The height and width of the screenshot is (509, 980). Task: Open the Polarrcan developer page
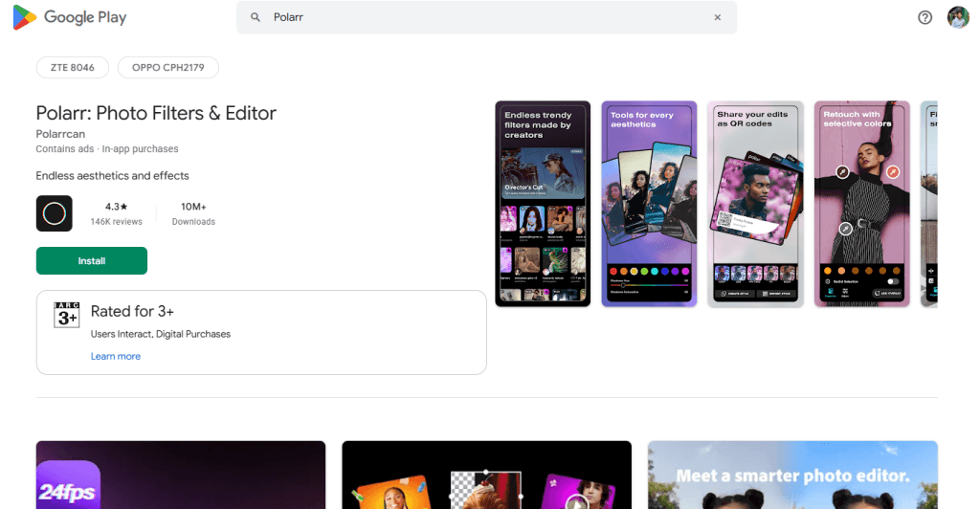click(x=60, y=134)
